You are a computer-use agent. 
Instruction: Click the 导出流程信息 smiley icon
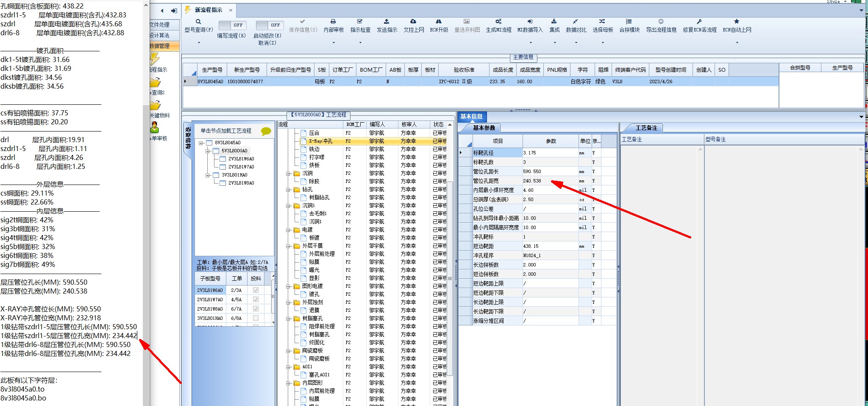tap(661, 21)
